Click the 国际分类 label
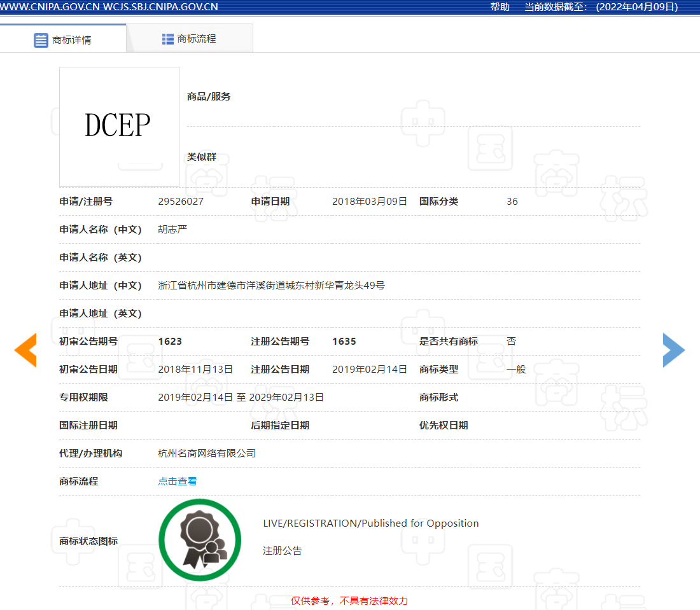Image resolution: width=700 pixels, height=610 pixels. coord(439,202)
